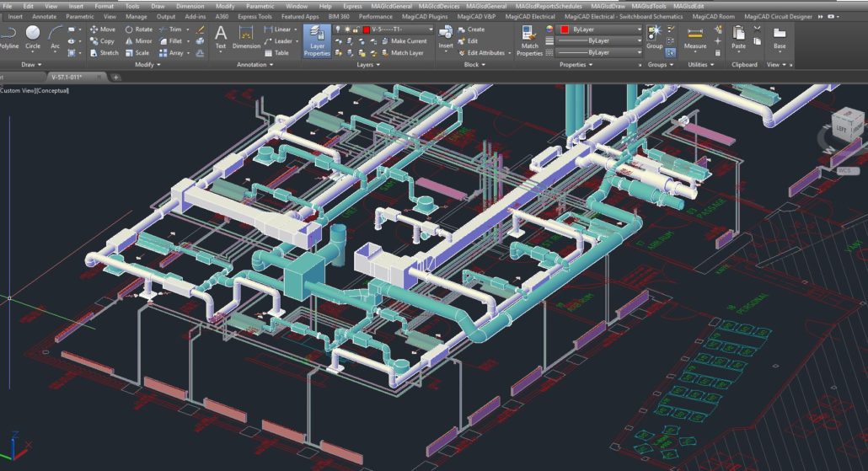Screen dimensions: 868x471
Task: Click the ViewCube in the viewport
Action: [x=842, y=126]
